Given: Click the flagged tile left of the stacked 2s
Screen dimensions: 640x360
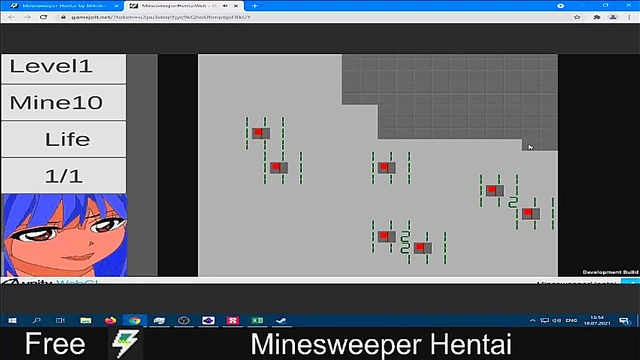Looking at the screenshot, I should pyautogui.click(x=387, y=236).
